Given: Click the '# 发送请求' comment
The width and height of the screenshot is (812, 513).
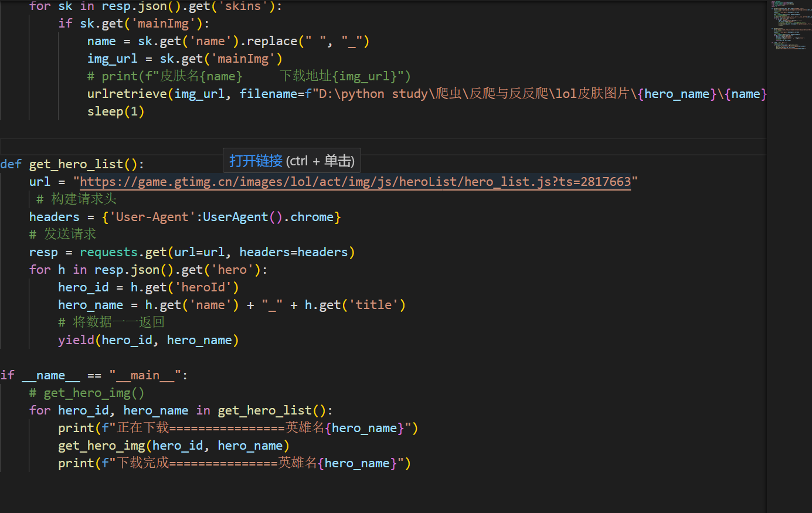Looking at the screenshot, I should click(x=63, y=235).
